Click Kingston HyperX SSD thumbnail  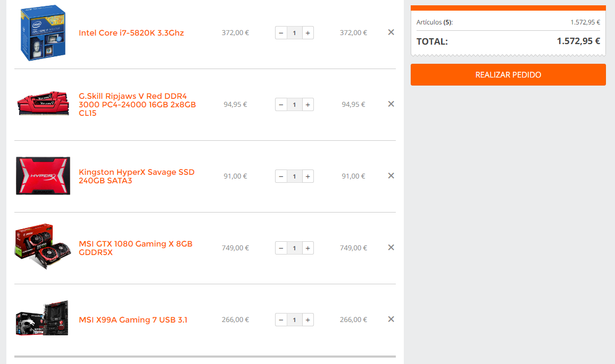click(43, 175)
